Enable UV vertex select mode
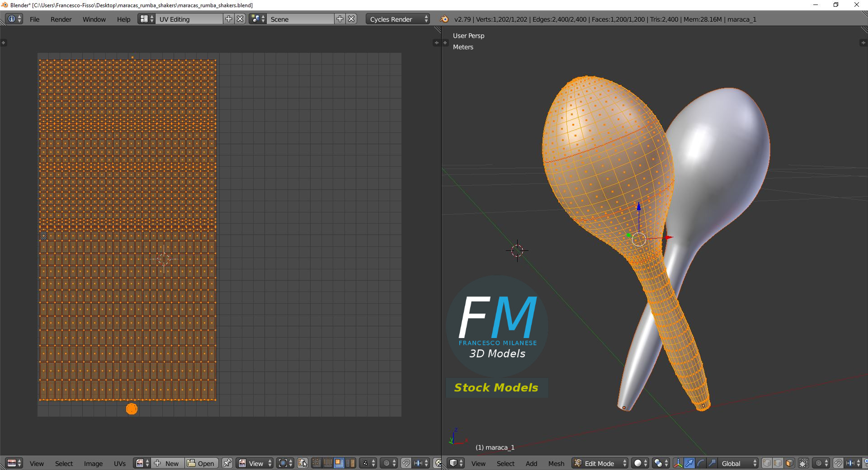868x470 pixels. coord(316,463)
